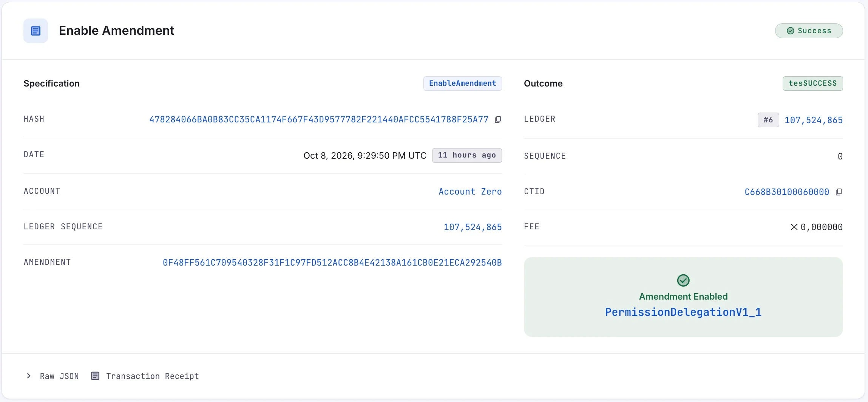Click the SEQUENCE field label
This screenshot has height=402, width=868.
pos(545,156)
